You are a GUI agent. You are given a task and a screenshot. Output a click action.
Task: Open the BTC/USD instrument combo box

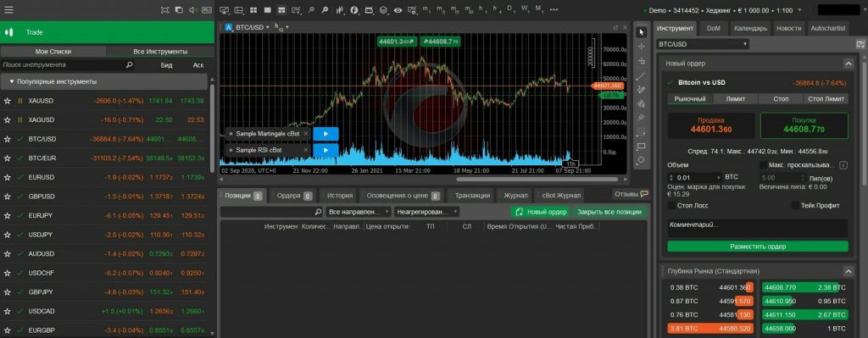click(703, 44)
